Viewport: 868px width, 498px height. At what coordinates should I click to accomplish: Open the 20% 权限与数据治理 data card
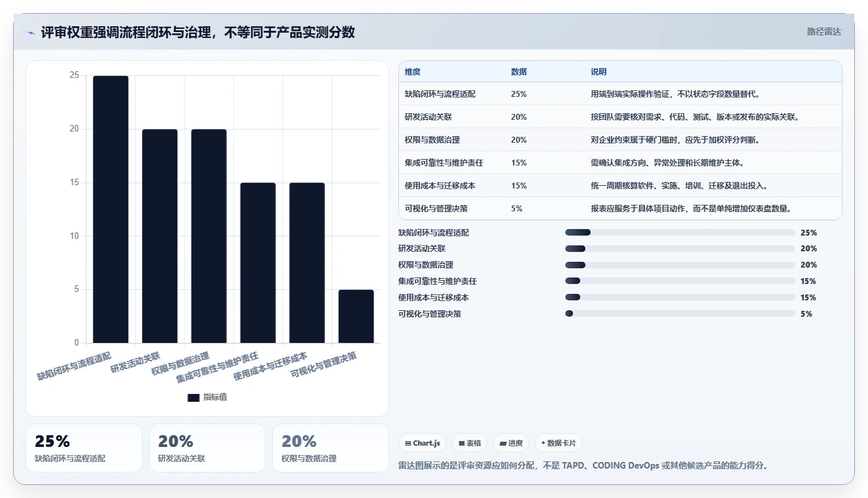click(331, 448)
